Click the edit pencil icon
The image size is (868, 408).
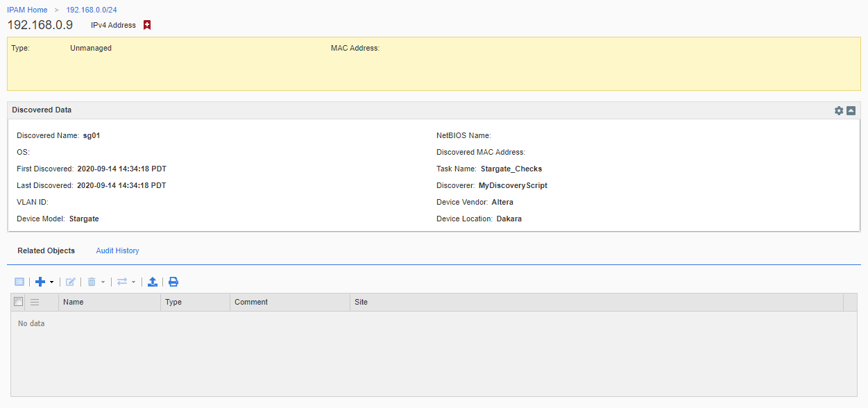point(70,282)
